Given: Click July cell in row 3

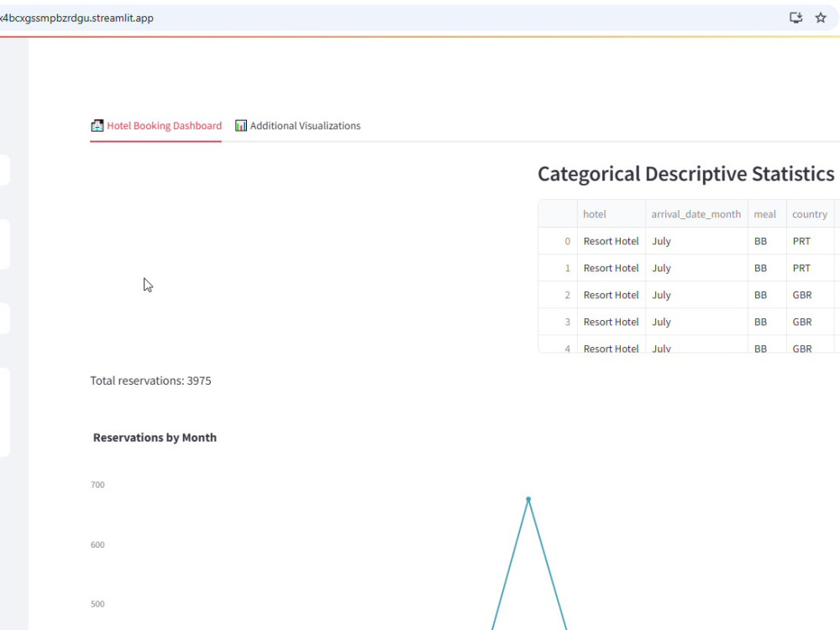Looking at the screenshot, I should (696, 322).
